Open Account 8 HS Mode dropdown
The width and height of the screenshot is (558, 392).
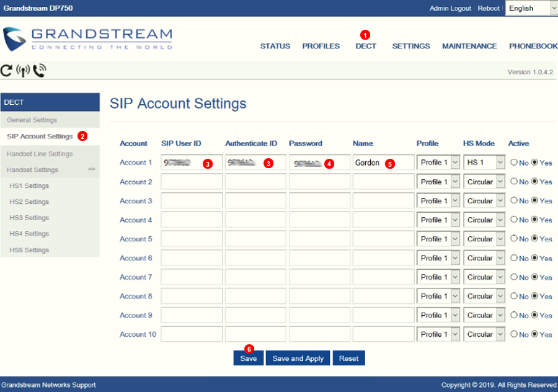coord(484,296)
